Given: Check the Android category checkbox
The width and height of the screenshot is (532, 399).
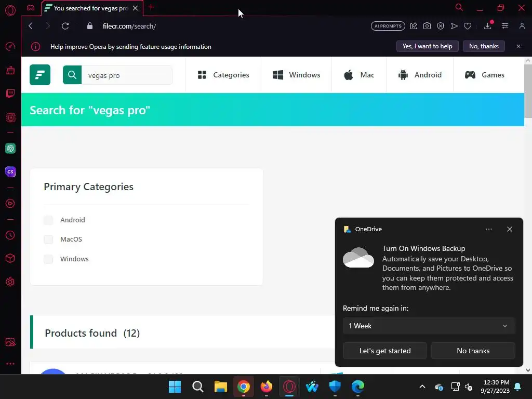Looking at the screenshot, I should [x=48, y=220].
